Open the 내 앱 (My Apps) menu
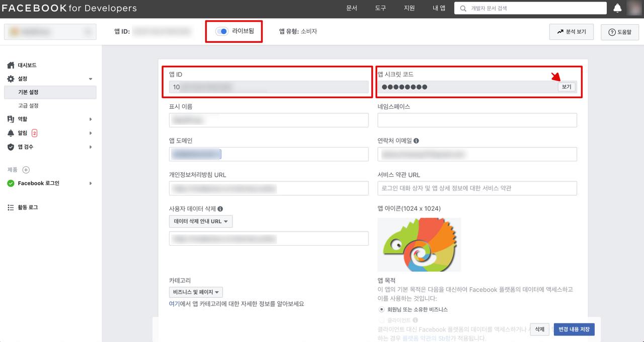The width and height of the screenshot is (644, 342). (439, 9)
